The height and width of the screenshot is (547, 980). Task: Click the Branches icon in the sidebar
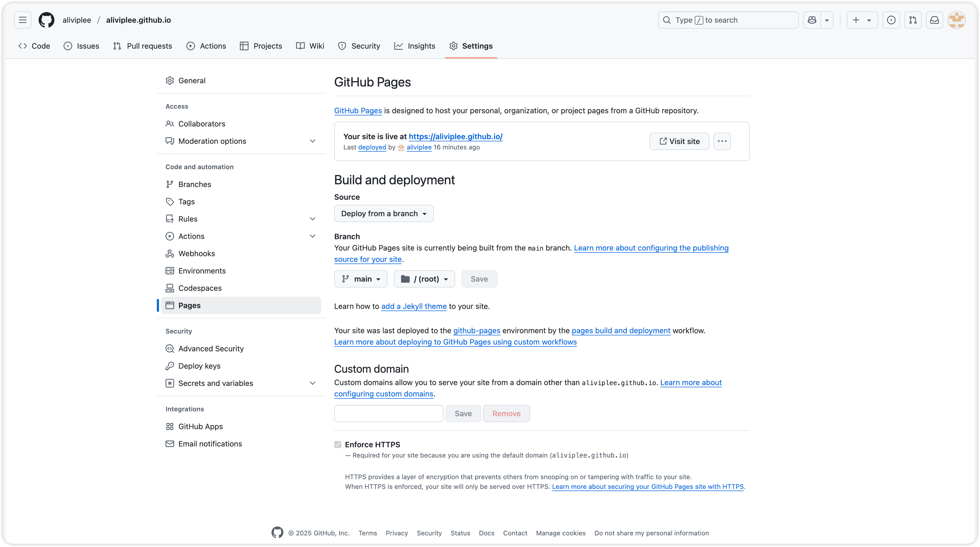[170, 184]
